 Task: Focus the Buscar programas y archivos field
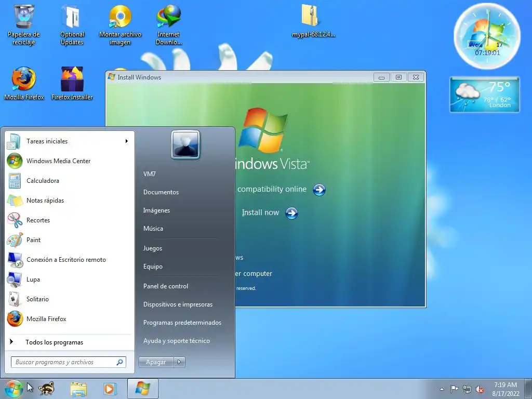[69, 362]
